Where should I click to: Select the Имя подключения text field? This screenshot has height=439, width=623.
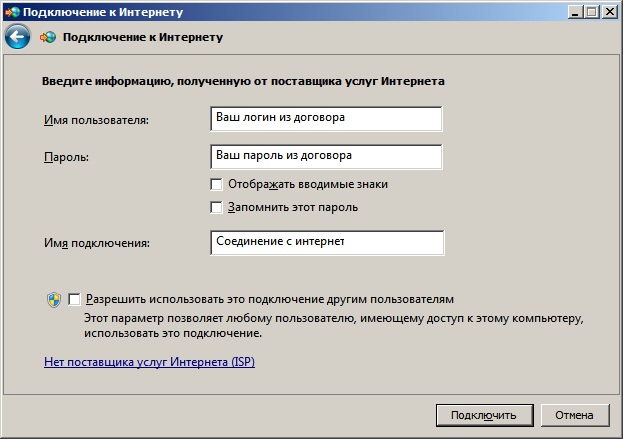click(x=327, y=242)
